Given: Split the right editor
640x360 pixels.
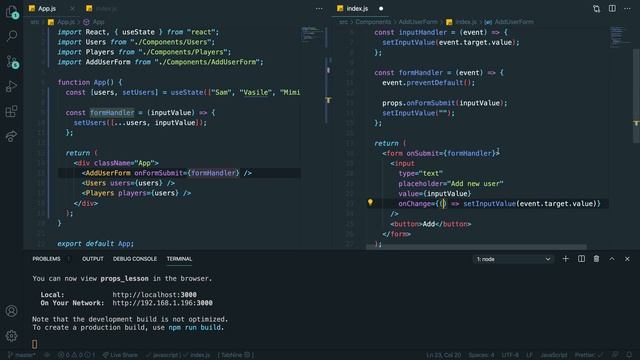Looking at the screenshot, I should pyautogui.click(x=612, y=9).
